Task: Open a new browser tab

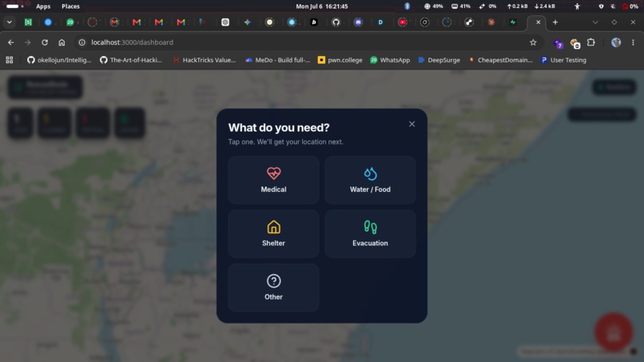Action: tap(555, 22)
